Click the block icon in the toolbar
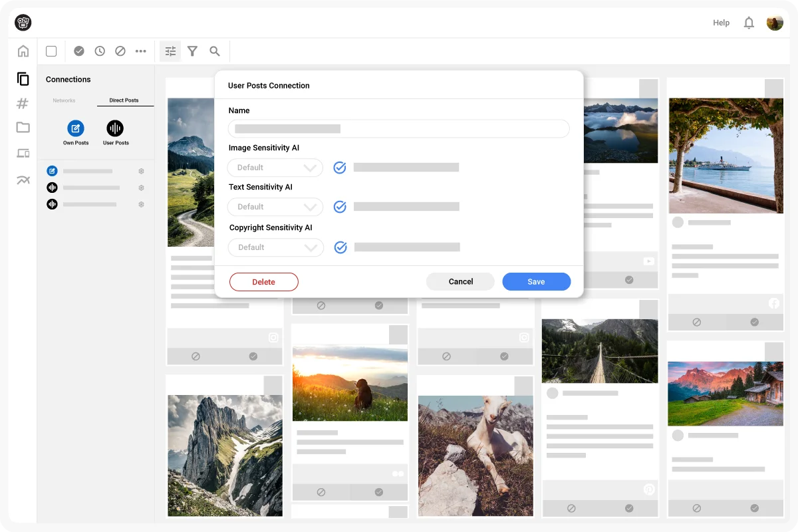The image size is (798, 532). tap(120, 51)
